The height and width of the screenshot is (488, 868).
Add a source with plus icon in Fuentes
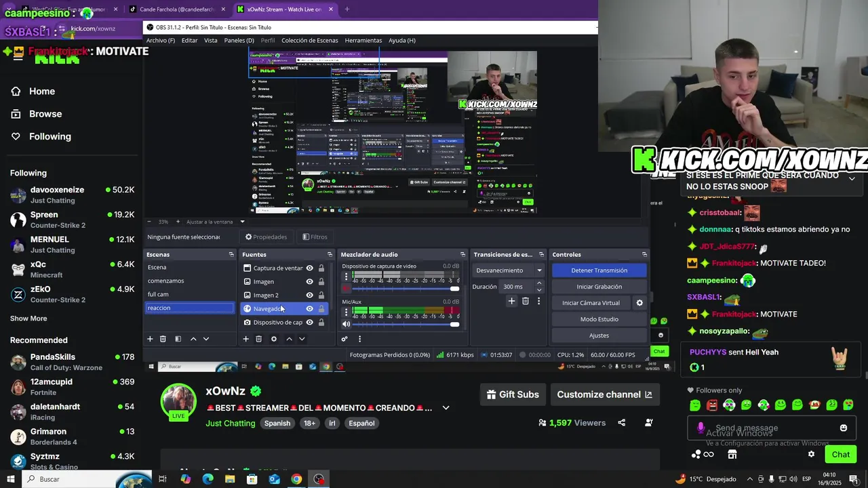(x=245, y=339)
